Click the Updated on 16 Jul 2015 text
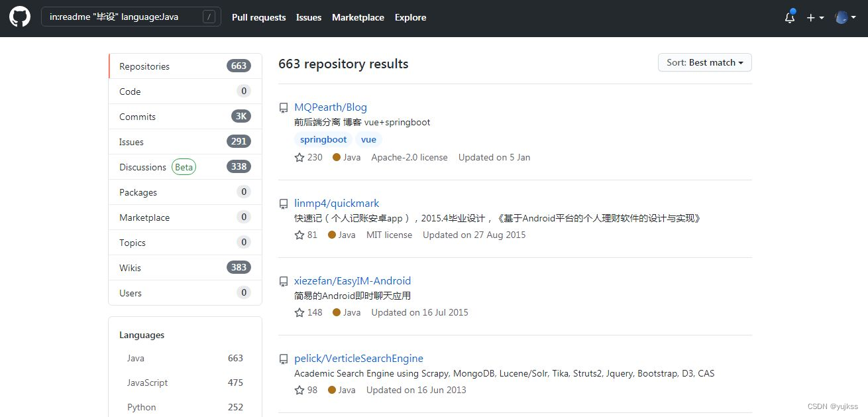The width and height of the screenshot is (868, 417). pyautogui.click(x=420, y=313)
